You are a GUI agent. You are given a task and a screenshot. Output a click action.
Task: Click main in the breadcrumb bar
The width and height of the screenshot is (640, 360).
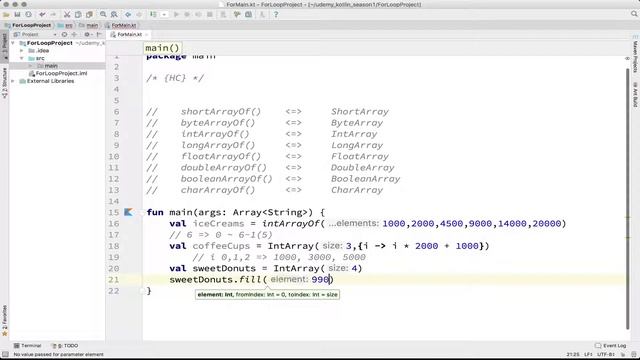[92, 25]
